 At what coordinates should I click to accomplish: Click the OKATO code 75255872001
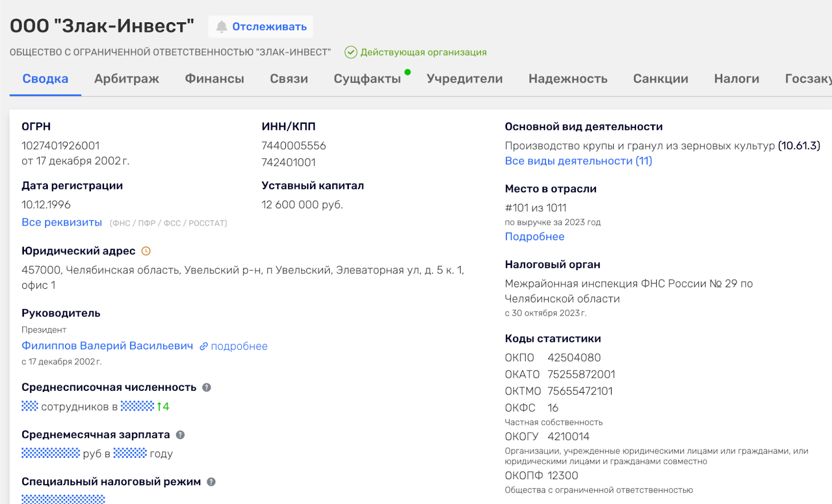tap(581, 375)
